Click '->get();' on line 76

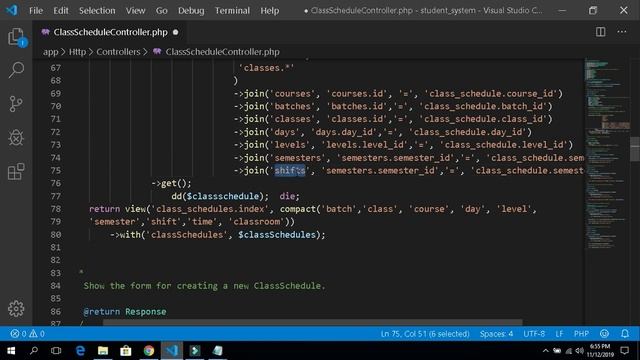171,183
